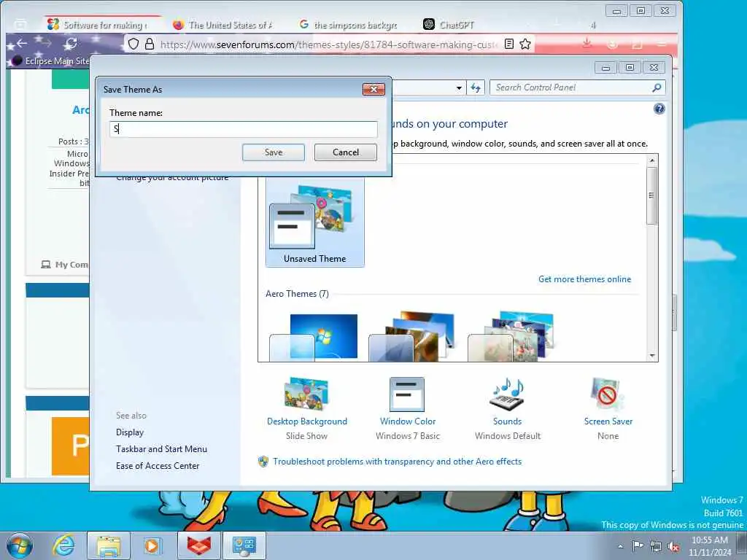Show hidden tray icons arrow
Viewport: 747px width, 560px height.
[620, 546]
